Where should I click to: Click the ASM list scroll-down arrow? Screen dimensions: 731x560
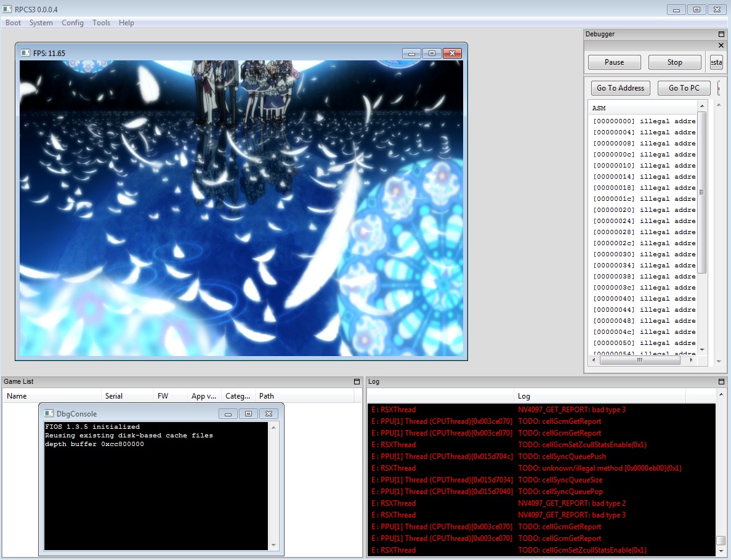pos(702,350)
